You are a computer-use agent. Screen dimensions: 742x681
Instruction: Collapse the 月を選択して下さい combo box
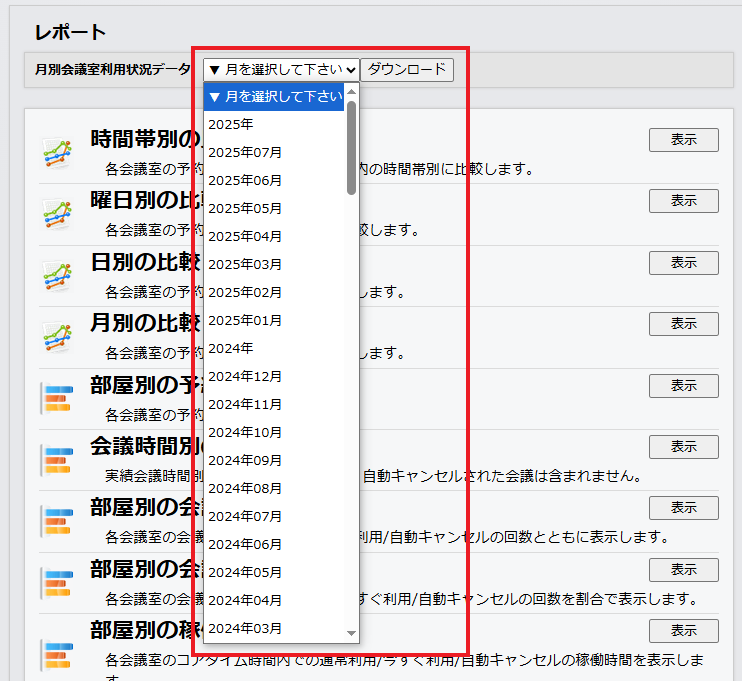pos(280,70)
